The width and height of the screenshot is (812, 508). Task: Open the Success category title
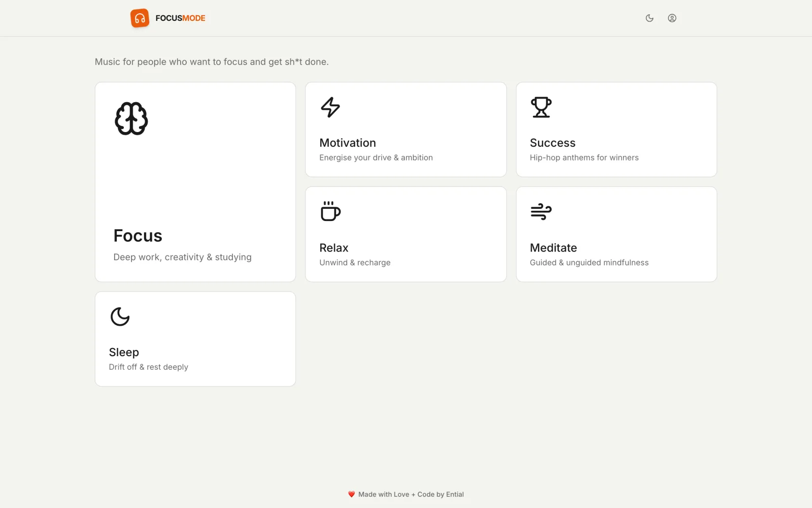(553, 143)
